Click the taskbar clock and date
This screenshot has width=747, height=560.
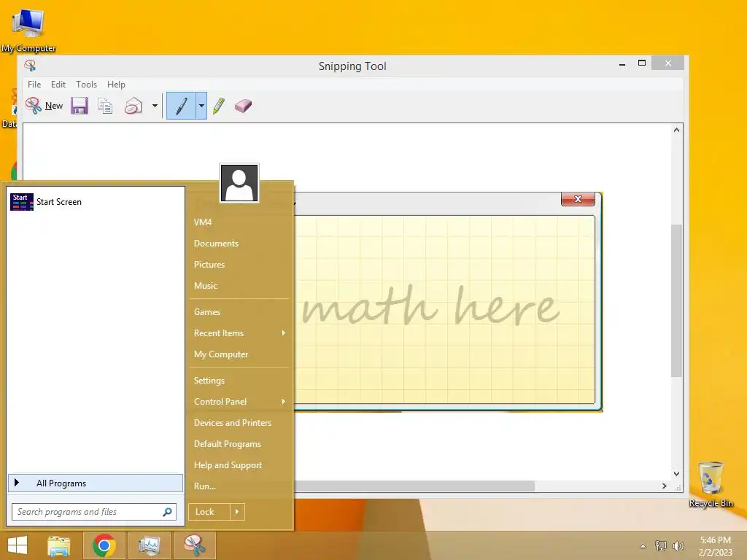click(716, 546)
